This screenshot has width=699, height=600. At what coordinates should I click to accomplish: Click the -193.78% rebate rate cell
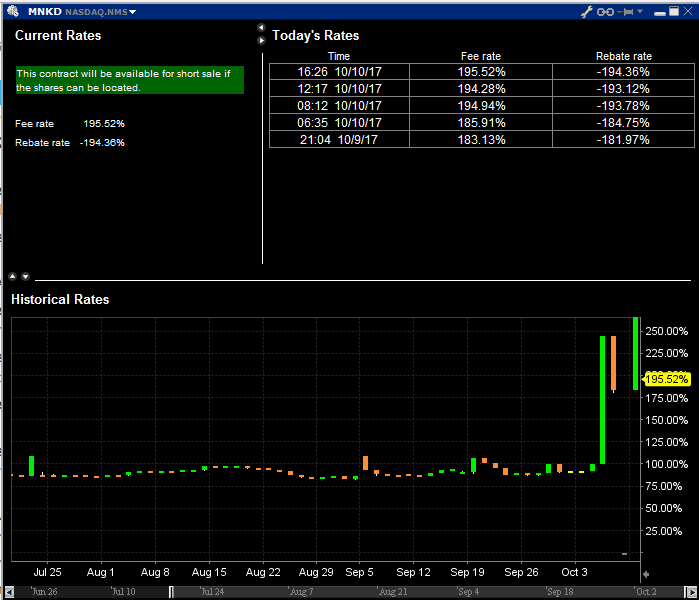[623, 106]
